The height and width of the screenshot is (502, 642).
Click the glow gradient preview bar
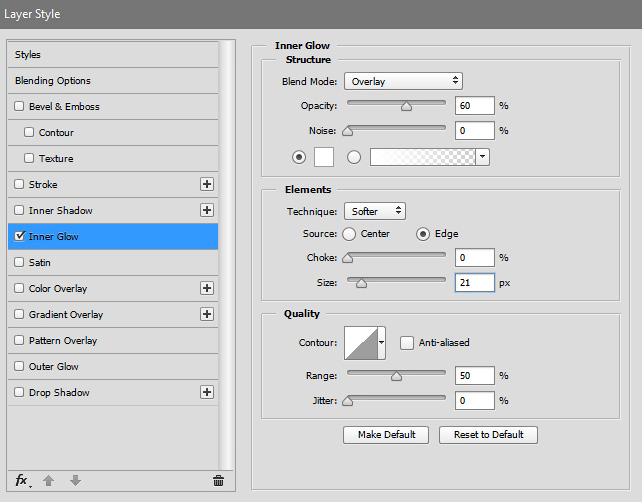[423, 157]
